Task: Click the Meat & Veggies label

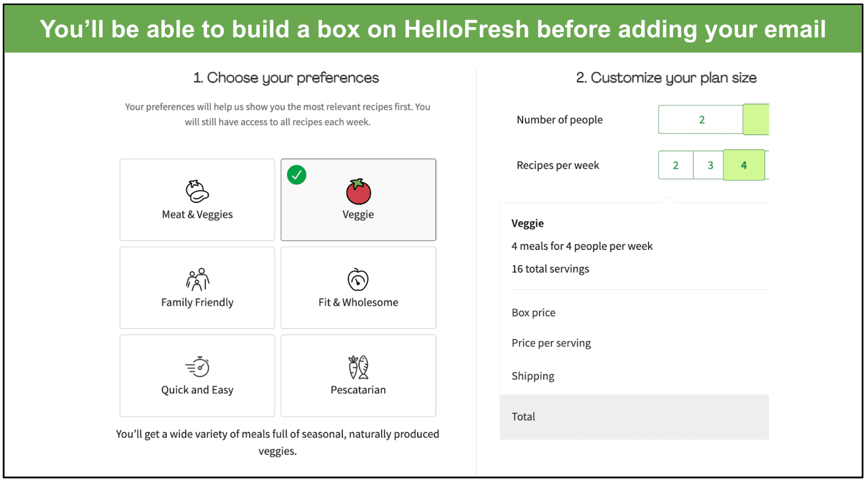Action: 197,214
